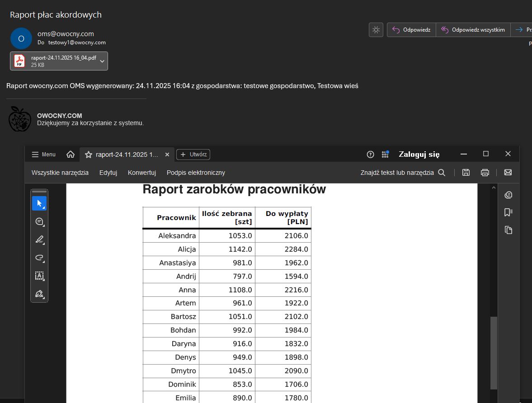
Task: Choose the comment tool in left toolbar
Action: click(x=39, y=222)
